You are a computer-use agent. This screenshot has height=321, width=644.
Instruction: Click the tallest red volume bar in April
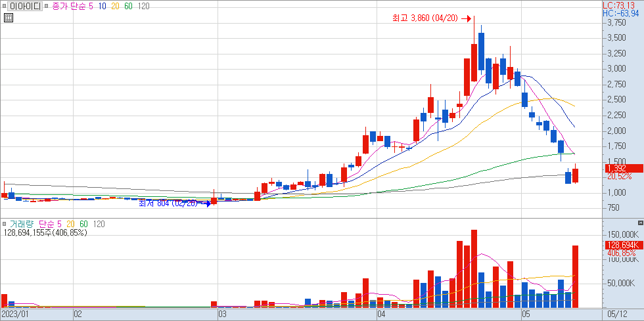[474, 269]
